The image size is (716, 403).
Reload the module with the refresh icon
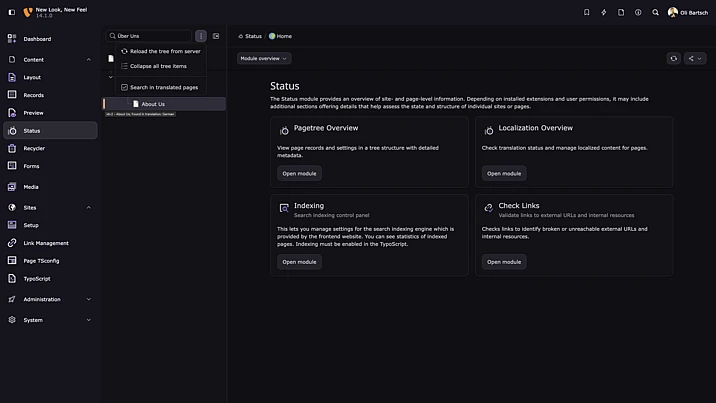(673, 58)
